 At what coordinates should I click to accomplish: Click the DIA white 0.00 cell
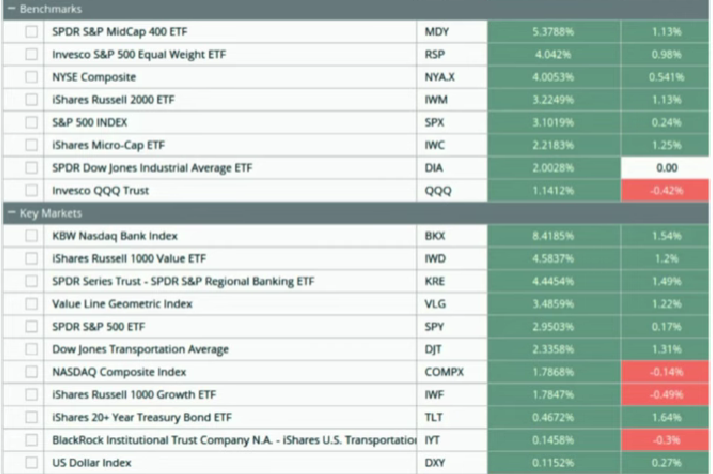[x=664, y=168]
